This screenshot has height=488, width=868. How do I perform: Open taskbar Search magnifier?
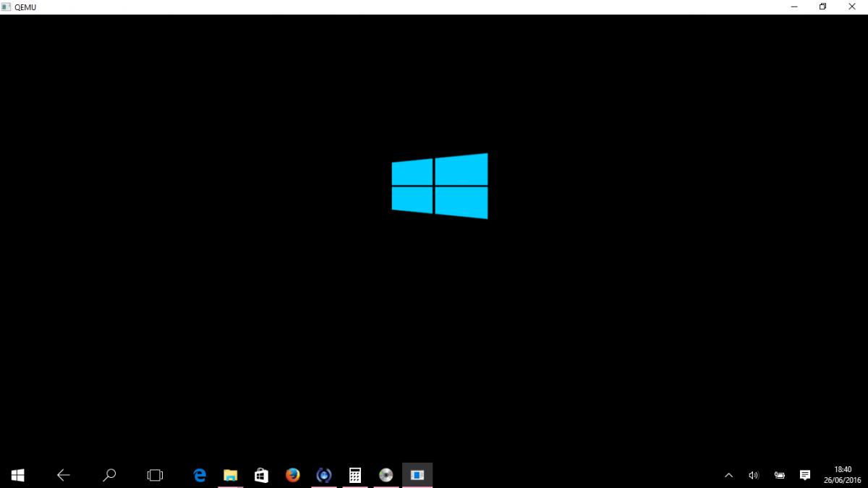click(x=109, y=475)
